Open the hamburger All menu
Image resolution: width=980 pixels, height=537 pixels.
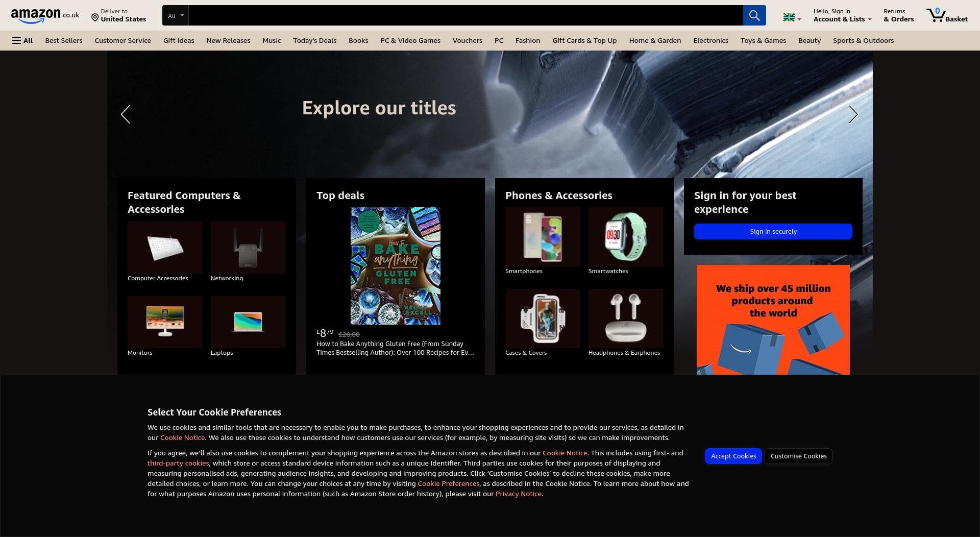click(22, 40)
